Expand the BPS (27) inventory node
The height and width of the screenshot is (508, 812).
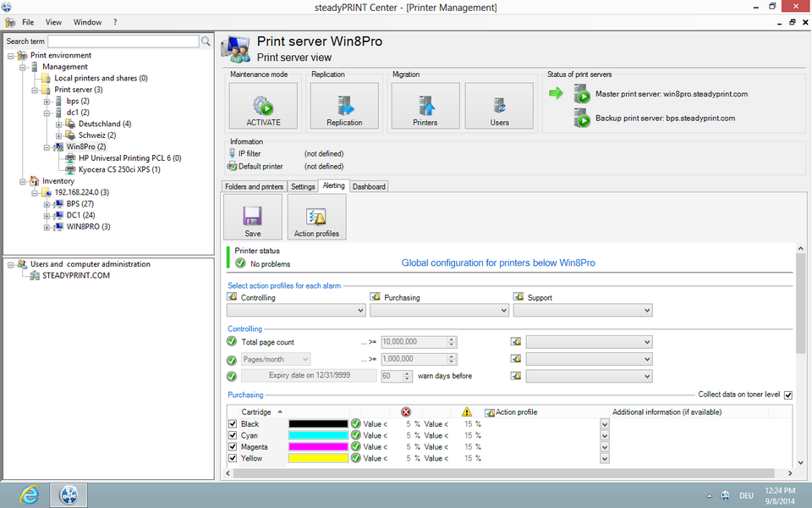click(x=47, y=204)
